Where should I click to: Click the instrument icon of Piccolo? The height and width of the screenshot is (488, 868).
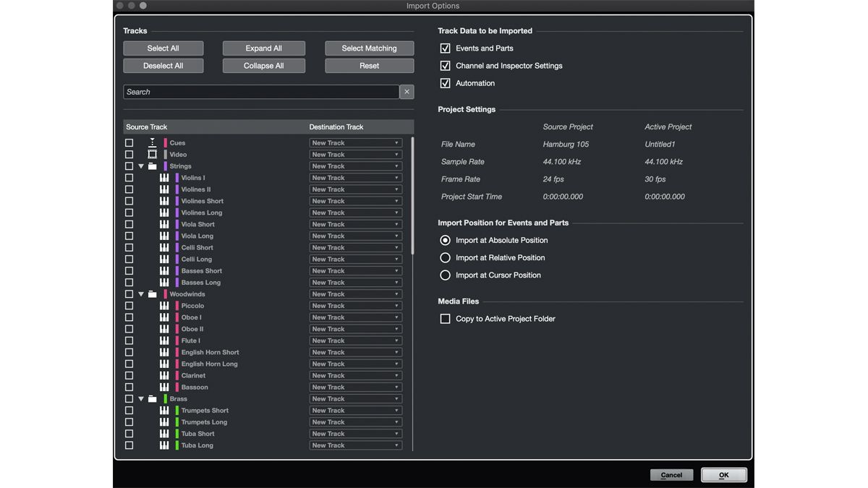[x=164, y=306]
